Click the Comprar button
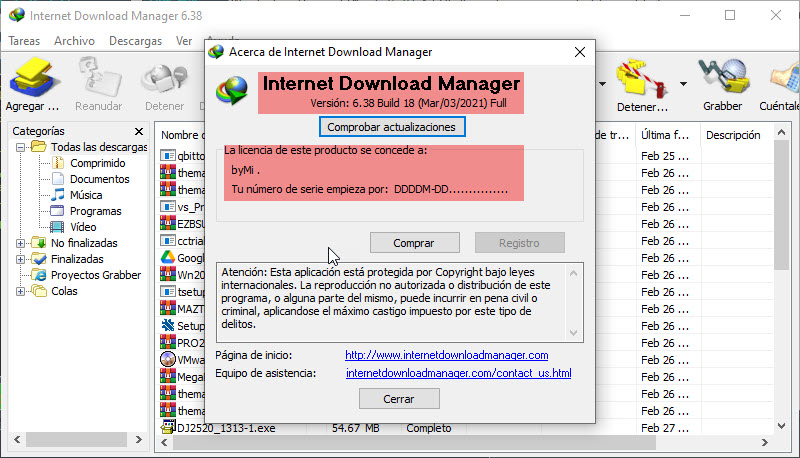Viewport: 800px width, 458px height. pyautogui.click(x=414, y=243)
